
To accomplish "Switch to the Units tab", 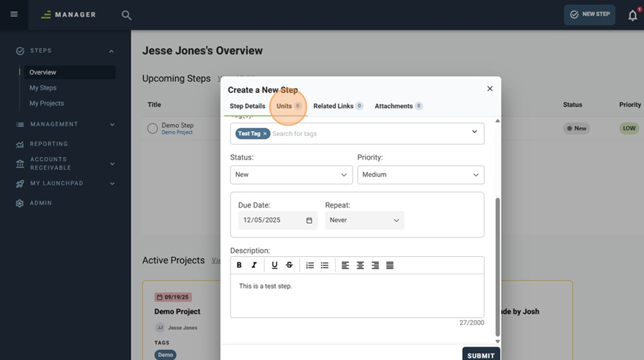I will pyautogui.click(x=289, y=106).
